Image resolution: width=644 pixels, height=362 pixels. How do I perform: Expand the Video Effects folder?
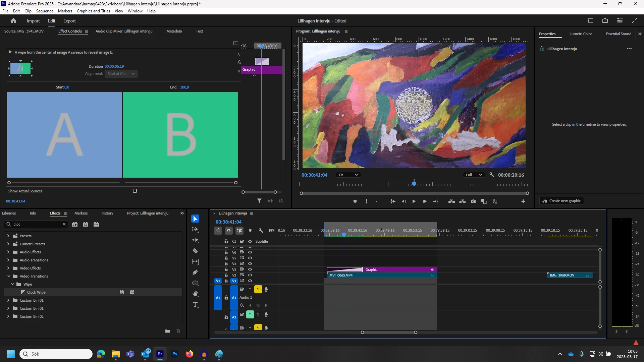point(8,268)
